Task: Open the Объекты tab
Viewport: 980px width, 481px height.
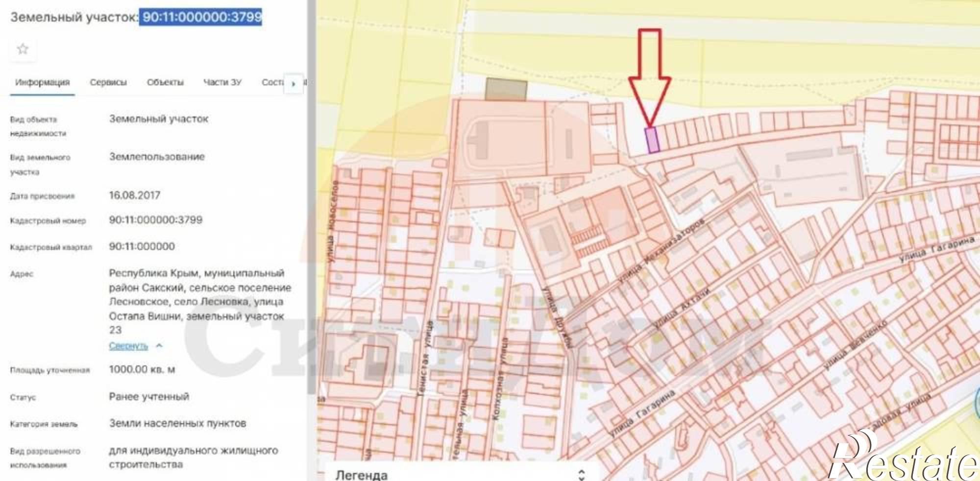Action: (166, 82)
